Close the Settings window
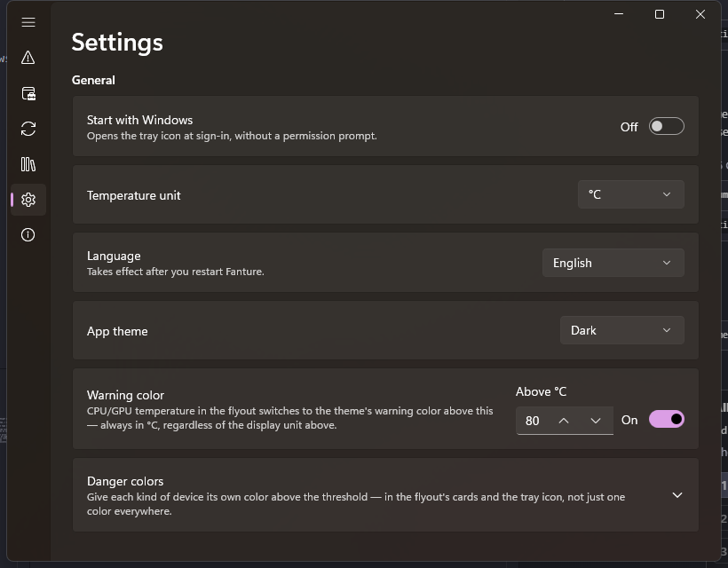The width and height of the screenshot is (728, 568). 700,14
